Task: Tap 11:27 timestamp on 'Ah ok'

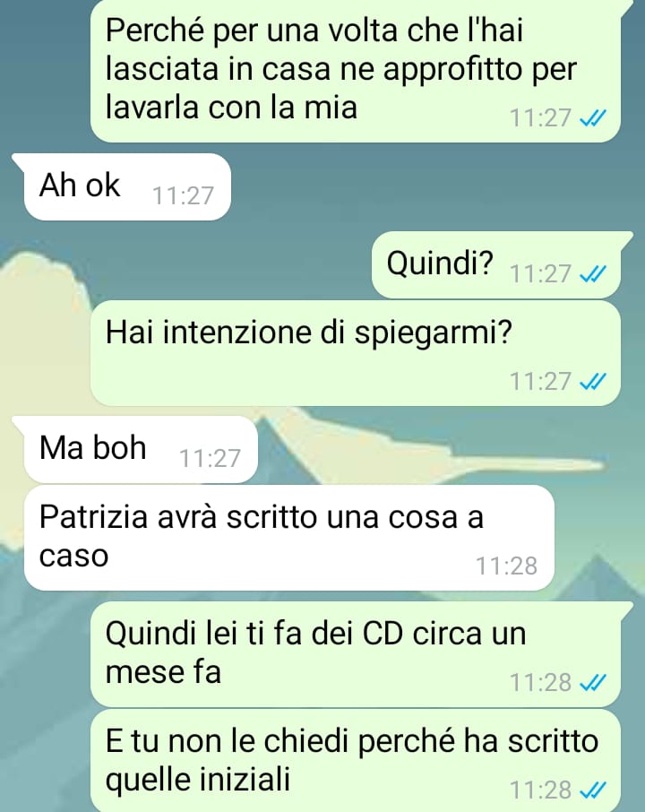Action: [x=184, y=196]
